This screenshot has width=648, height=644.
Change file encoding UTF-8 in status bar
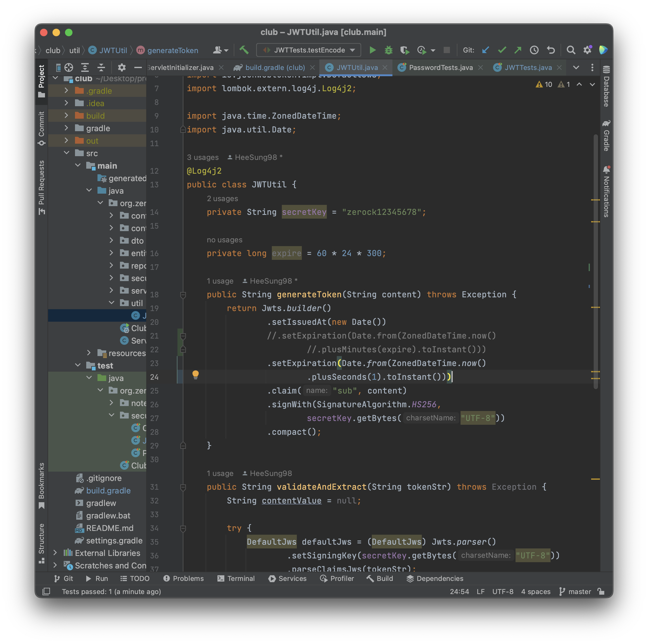(x=503, y=592)
